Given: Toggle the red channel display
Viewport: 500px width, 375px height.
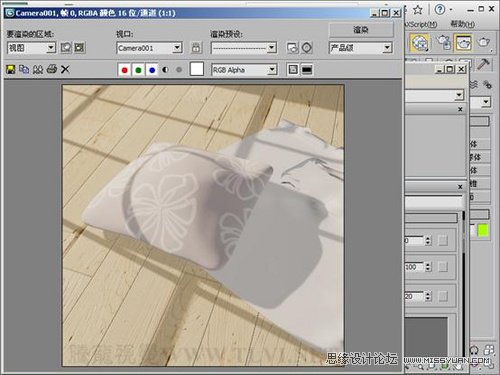Looking at the screenshot, I should (125, 70).
